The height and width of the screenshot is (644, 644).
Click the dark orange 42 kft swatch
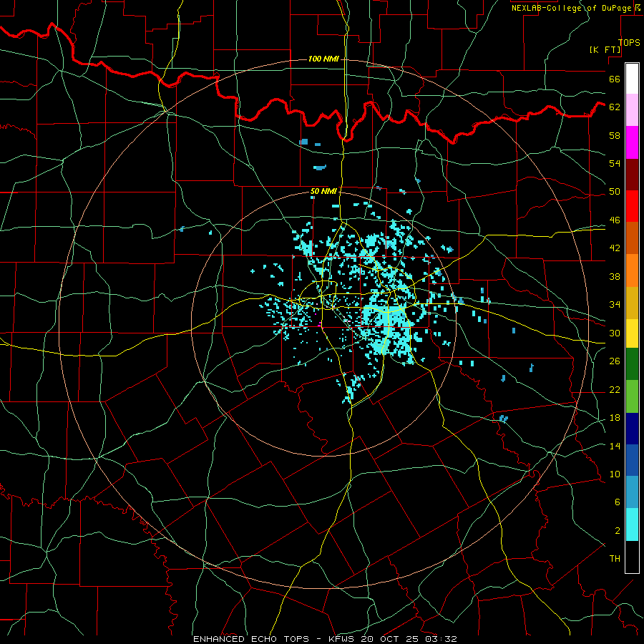click(x=632, y=238)
